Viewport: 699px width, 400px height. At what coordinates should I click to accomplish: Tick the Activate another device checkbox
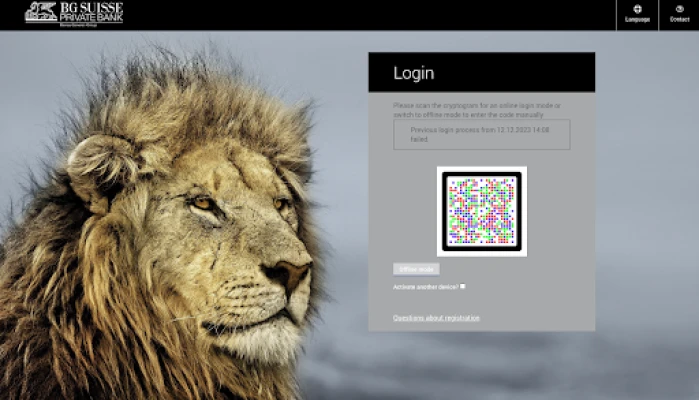point(463,287)
